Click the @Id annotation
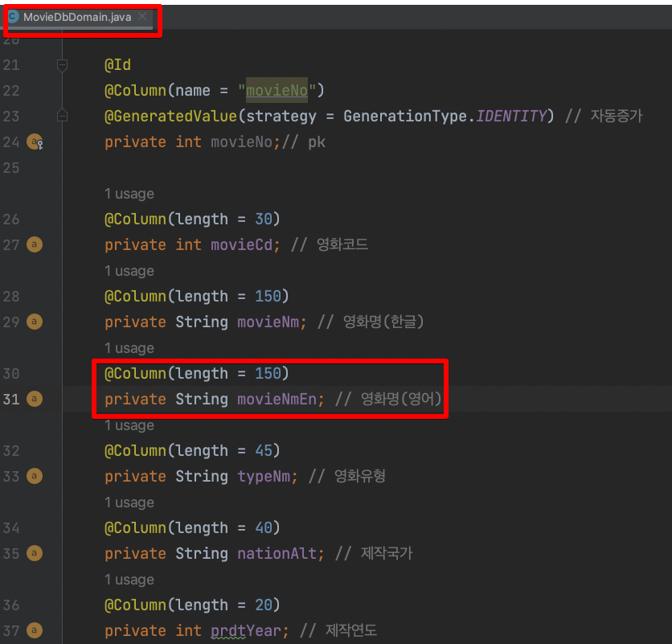Screen dimensions: 672x644 118,65
